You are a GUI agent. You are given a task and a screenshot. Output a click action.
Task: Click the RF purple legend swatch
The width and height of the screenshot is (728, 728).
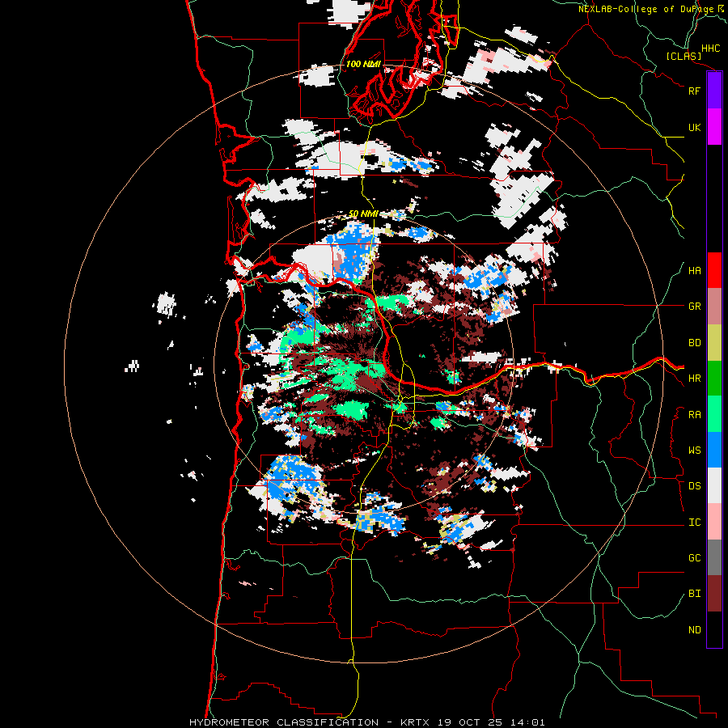coord(714,91)
